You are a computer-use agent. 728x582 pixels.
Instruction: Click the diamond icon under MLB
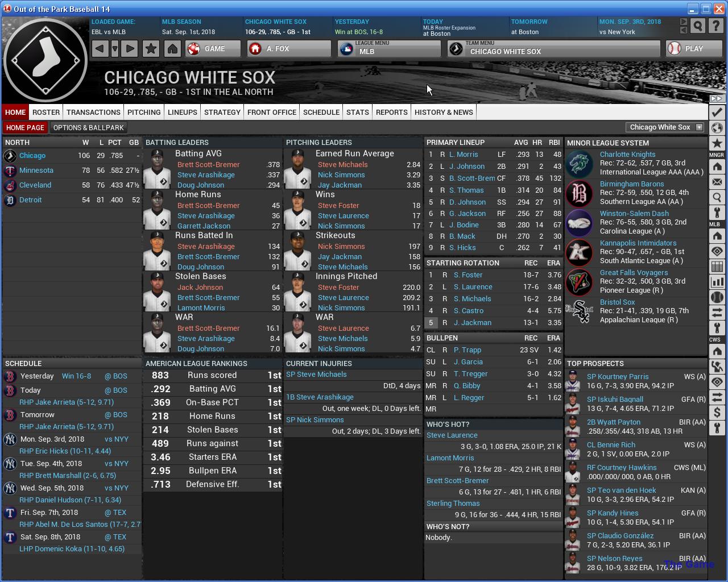coord(717,251)
